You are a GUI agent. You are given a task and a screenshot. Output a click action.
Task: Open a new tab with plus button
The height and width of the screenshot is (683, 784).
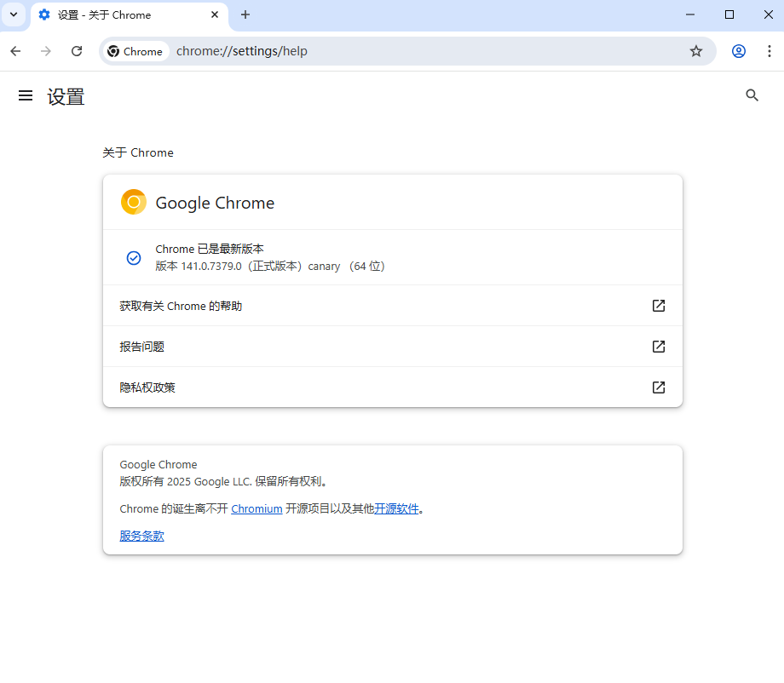[x=245, y=14]
